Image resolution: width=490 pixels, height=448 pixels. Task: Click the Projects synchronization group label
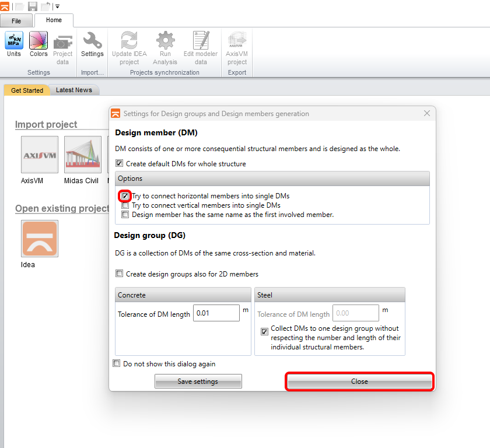coord(164,72)
